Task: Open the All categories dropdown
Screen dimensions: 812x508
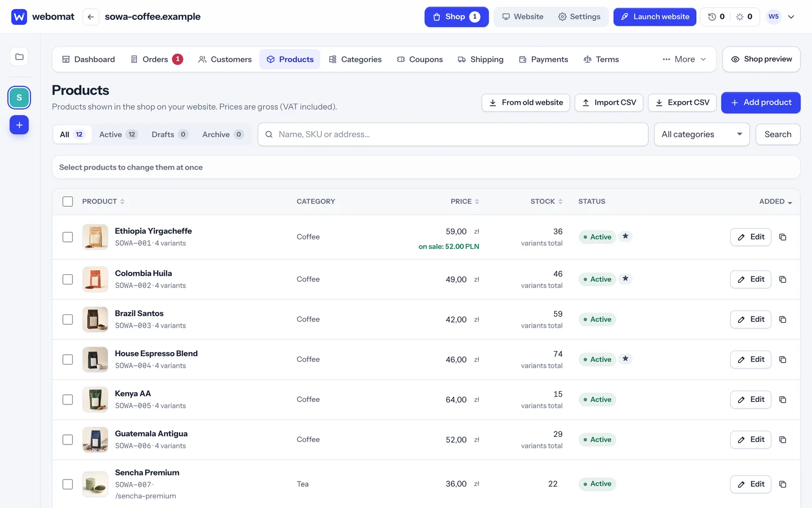Action: 701,135
